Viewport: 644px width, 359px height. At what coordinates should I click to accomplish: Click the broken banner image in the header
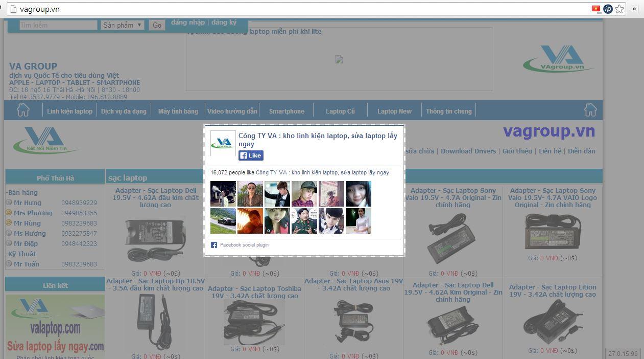point(339,59)
